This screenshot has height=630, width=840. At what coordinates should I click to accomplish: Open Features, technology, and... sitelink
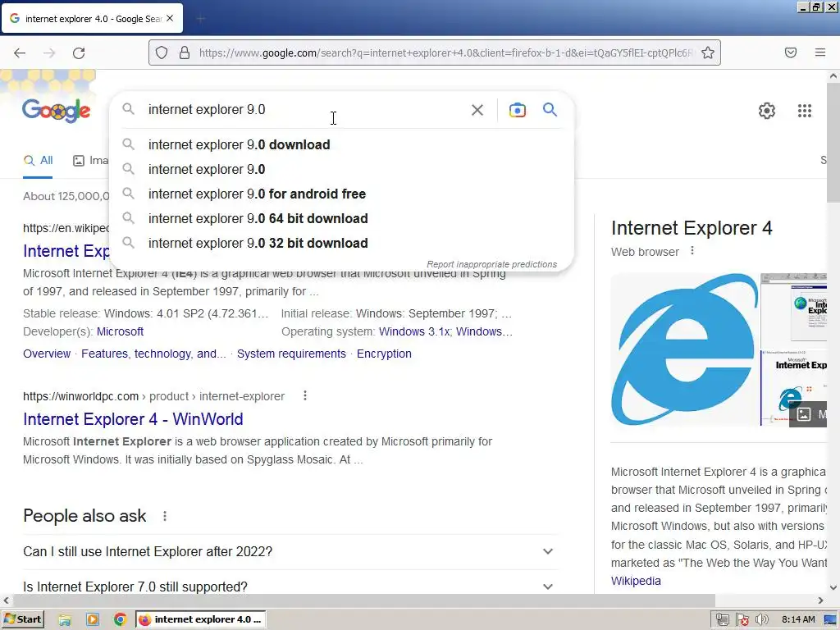coord(153,354)
